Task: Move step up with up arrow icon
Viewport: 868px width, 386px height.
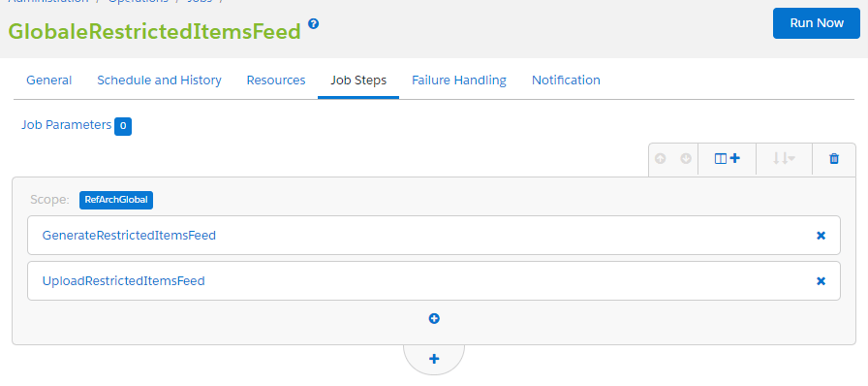Action: (660, 159)
